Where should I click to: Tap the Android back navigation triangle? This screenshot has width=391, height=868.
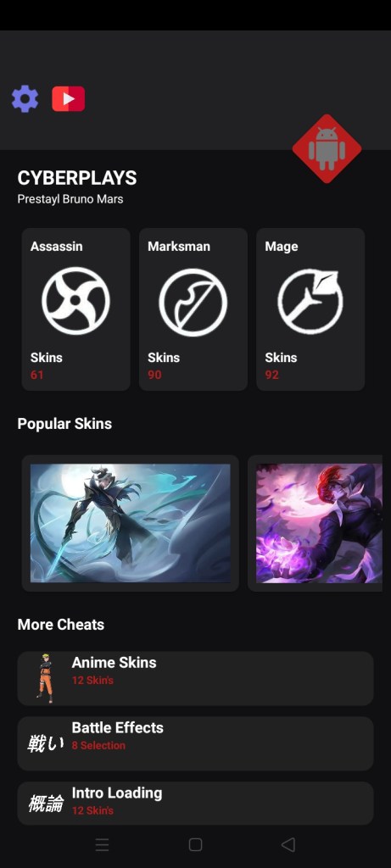point(288,844)
